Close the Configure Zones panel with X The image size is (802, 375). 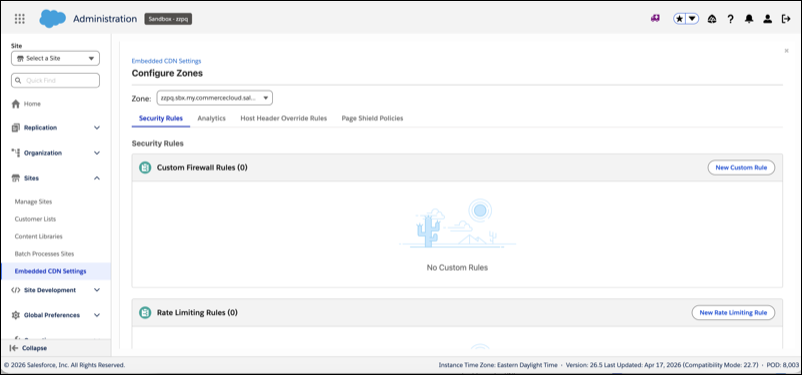[x=786, y=51]
